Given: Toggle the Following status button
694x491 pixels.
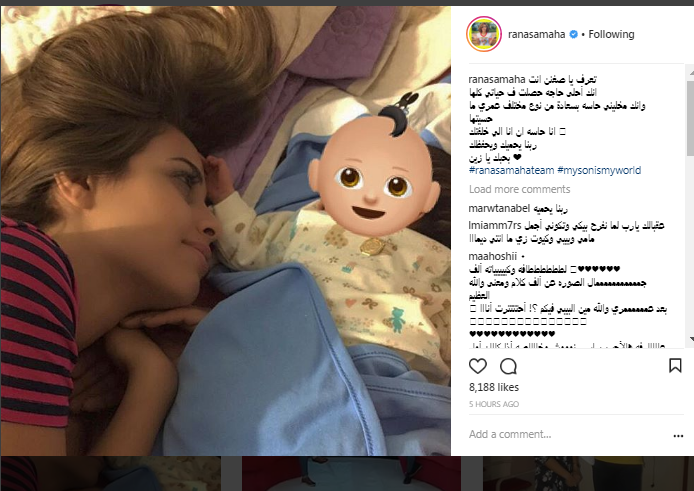Looking at the screenshot, I should (611, 34).
